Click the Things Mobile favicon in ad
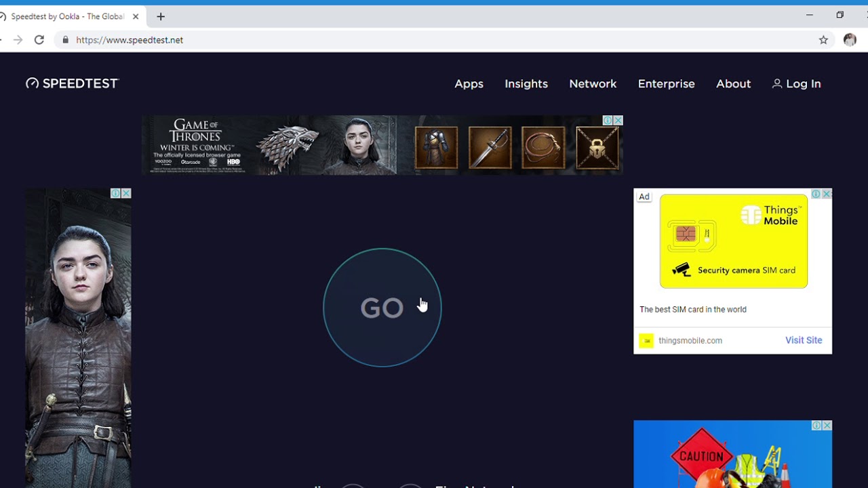 tap(646, 340)
